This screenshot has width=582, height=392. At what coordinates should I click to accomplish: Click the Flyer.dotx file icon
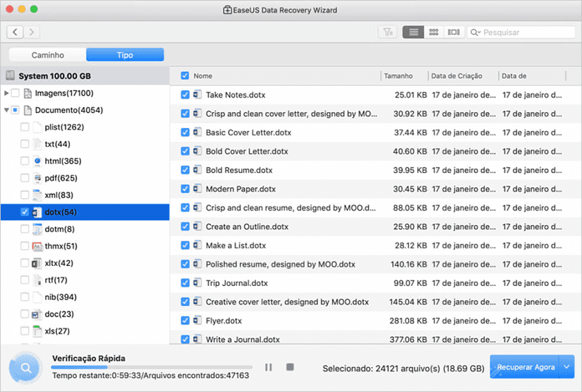(197, 321)
